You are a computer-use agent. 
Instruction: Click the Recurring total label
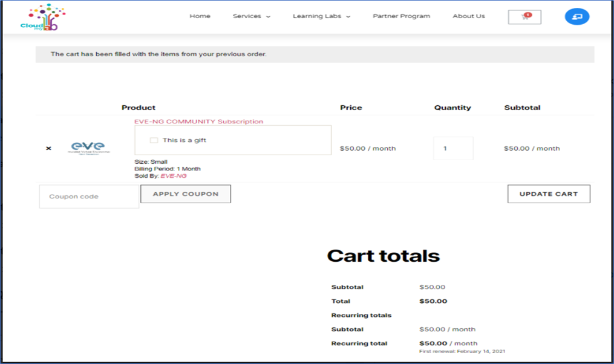coord(359,343)
